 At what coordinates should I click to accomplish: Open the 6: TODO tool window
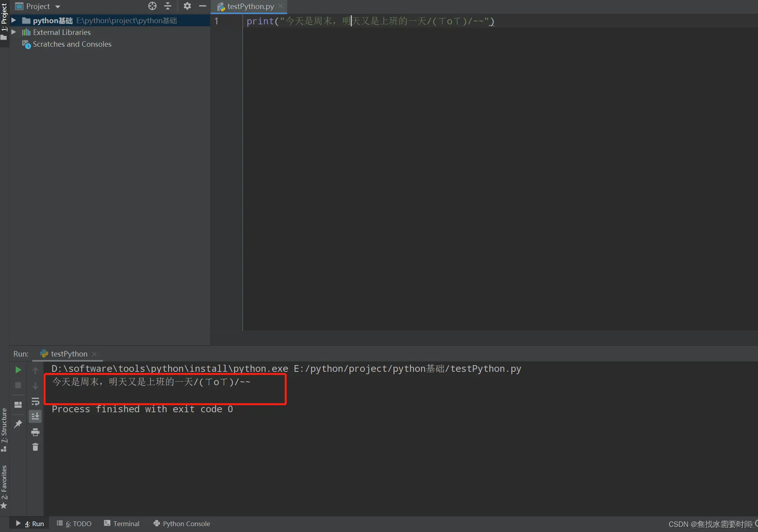74,524
